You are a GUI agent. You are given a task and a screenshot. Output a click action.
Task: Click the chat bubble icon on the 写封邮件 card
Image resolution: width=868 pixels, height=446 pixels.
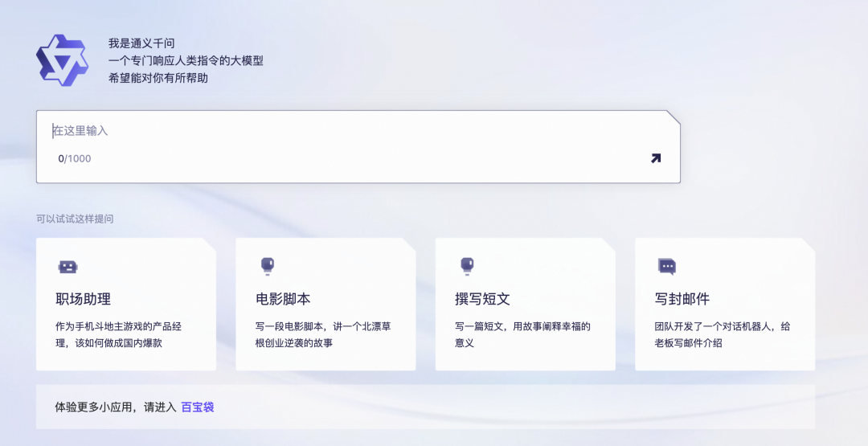click(666, 266)
